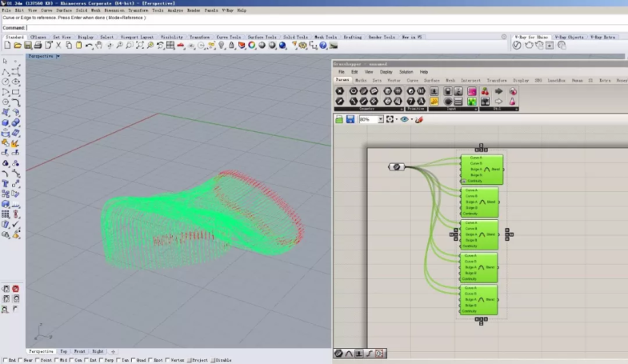Click the Grasshopper preview eye icon
This screenshot has width=628, height=364.
(404, 119)
